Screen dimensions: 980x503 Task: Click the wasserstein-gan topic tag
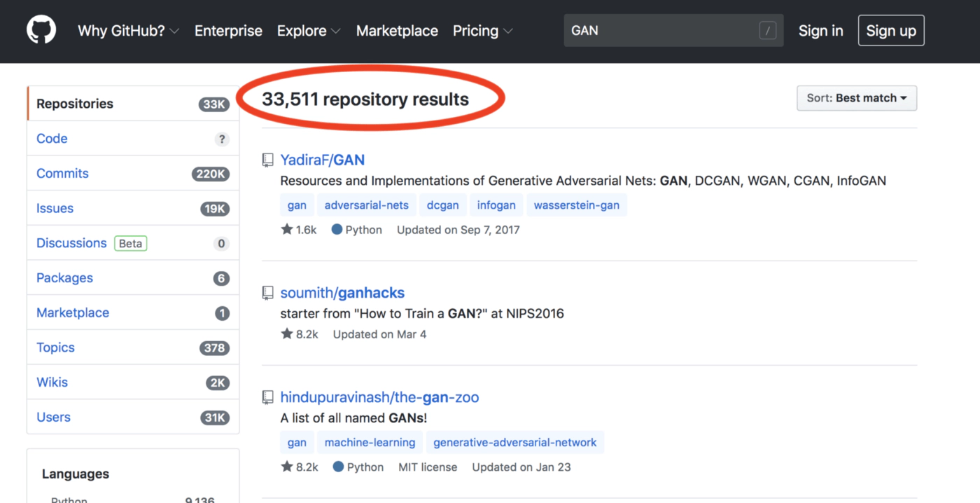[x=576, y=205]
